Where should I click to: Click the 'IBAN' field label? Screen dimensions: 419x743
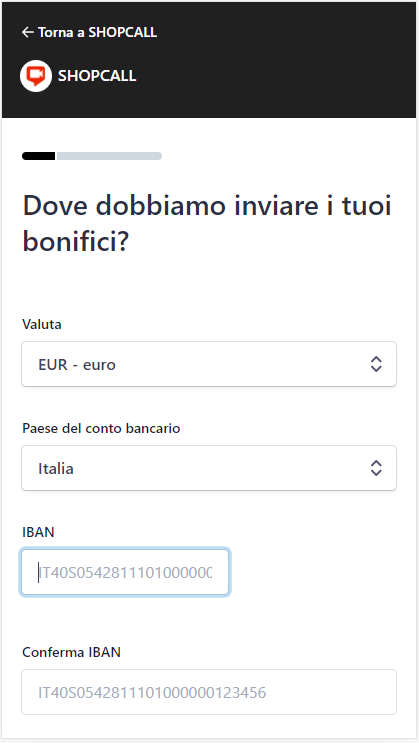[38, 532]
